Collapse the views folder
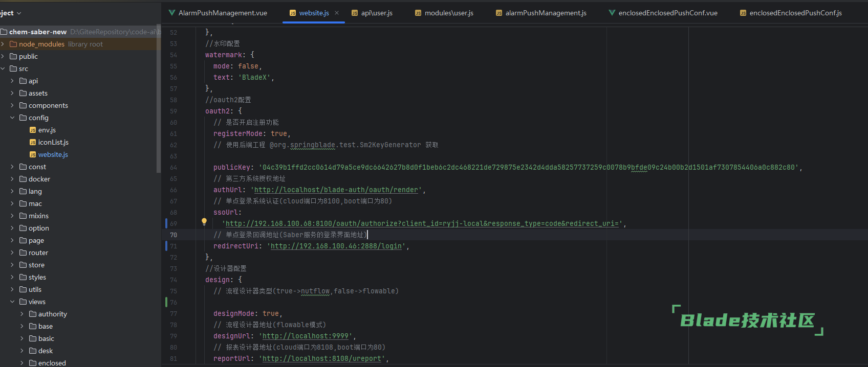The height and width of the screenshot is (367, 868). point(12,302)
